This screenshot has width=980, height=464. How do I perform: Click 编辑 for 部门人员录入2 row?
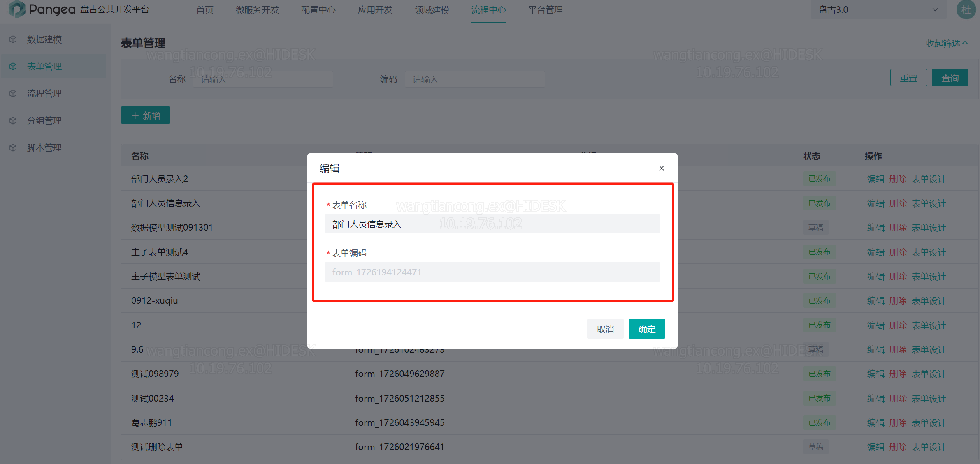point(876,179)
